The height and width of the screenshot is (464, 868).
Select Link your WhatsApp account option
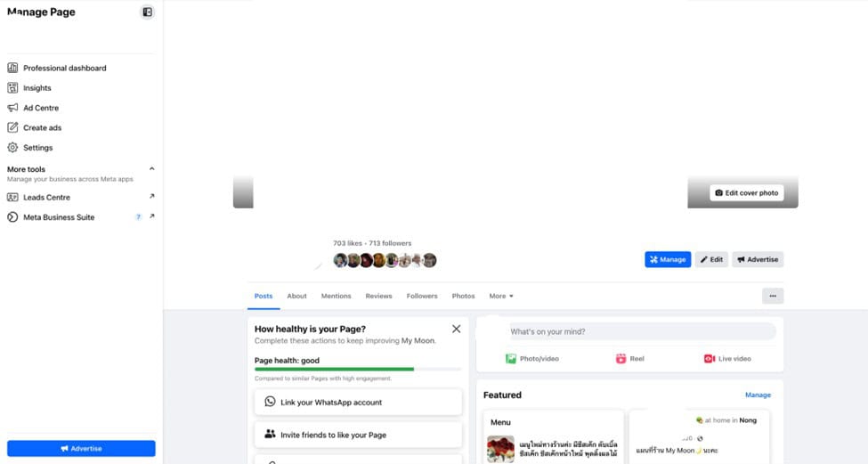tap(358, 402)
